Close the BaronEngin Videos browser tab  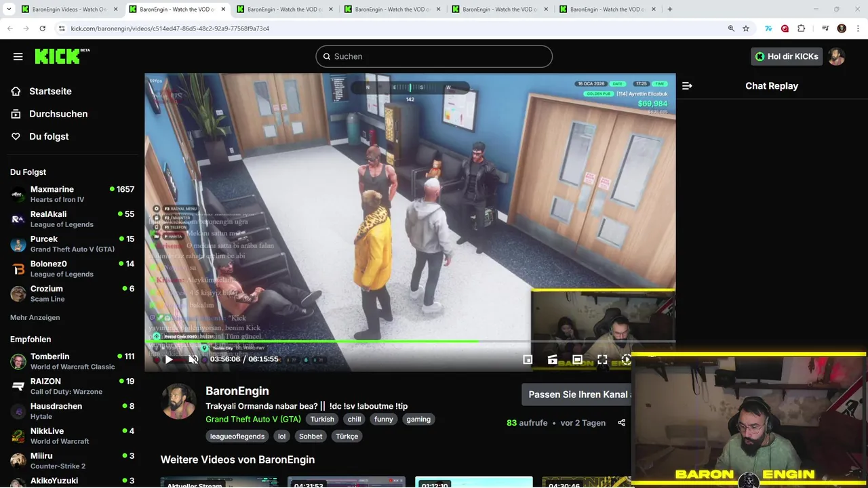pos(115,9)
